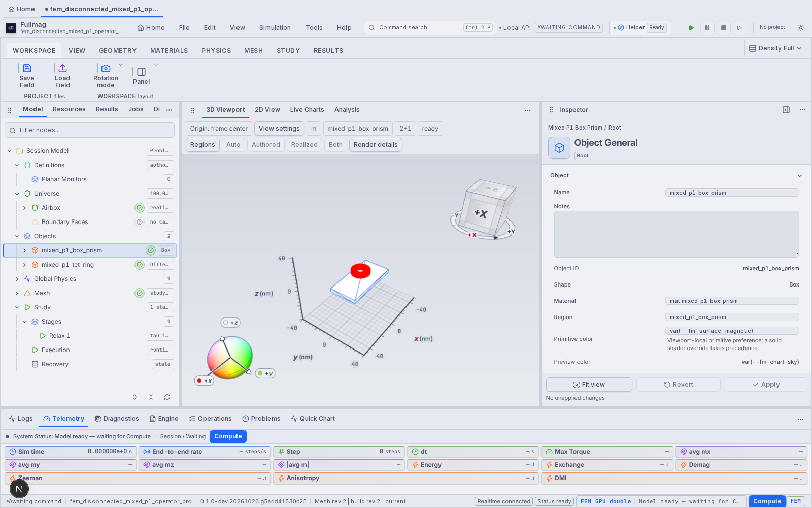Open the bottom telemetry panel ellipsis menu
This screenshot has height=508, width=812.
[800, 419]
